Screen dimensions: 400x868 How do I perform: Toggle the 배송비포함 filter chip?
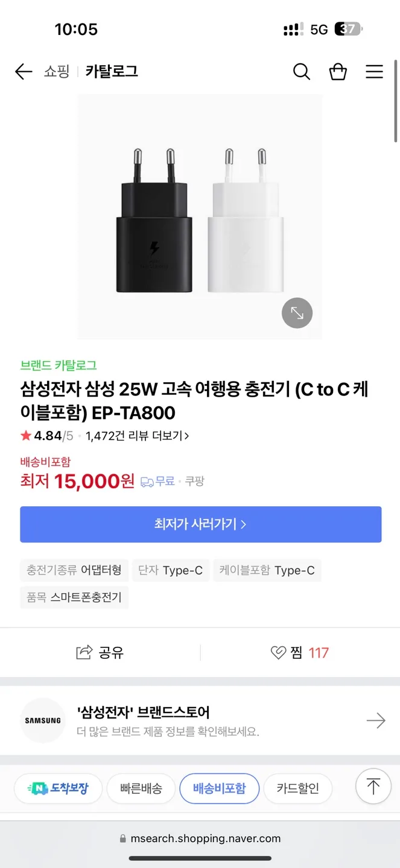click(220, 788)
